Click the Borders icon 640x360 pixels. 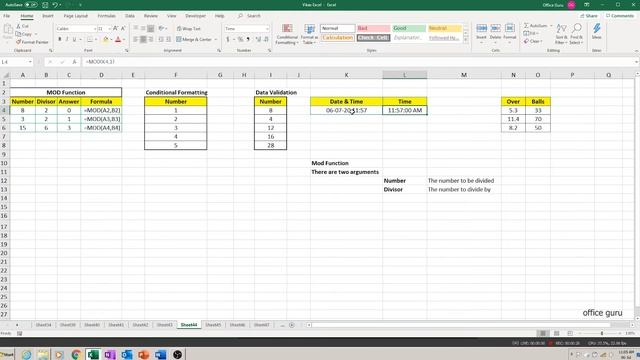tap(90, 40)
